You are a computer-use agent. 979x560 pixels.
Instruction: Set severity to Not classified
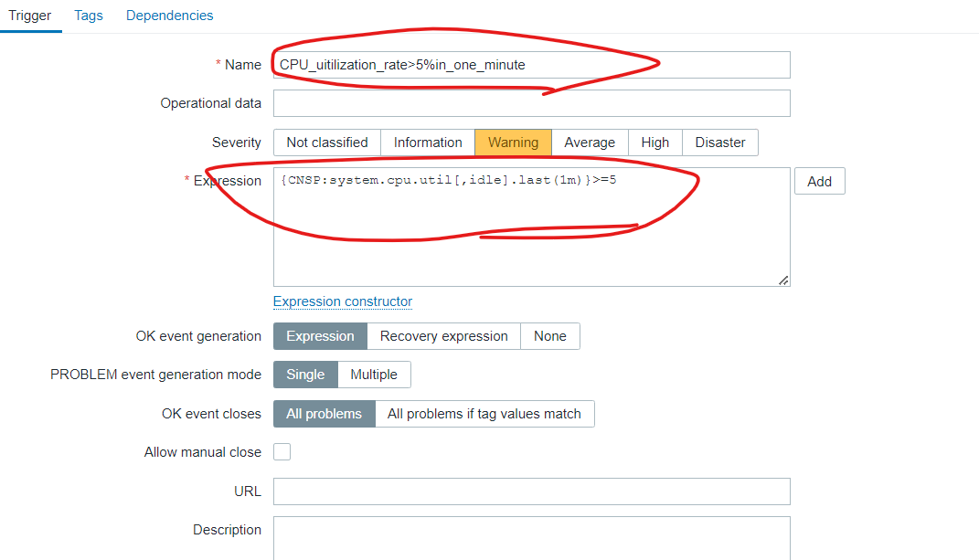(327, 143)
